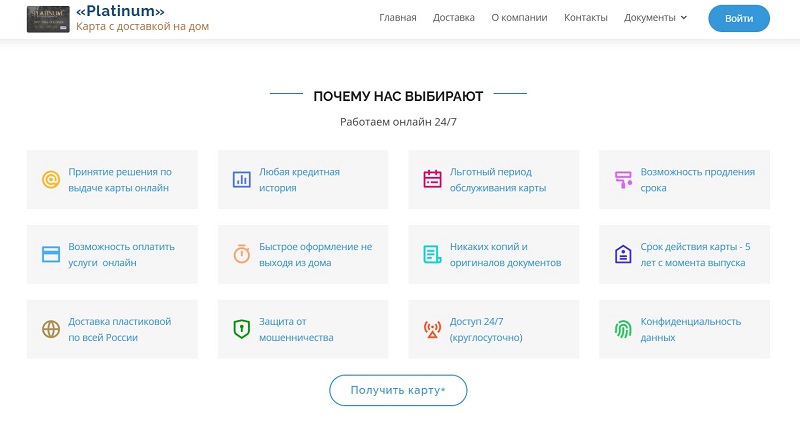800x427 pixels.
Task: Select 'Конфиденциальность данных' text
Action: [x=691, y=329]
